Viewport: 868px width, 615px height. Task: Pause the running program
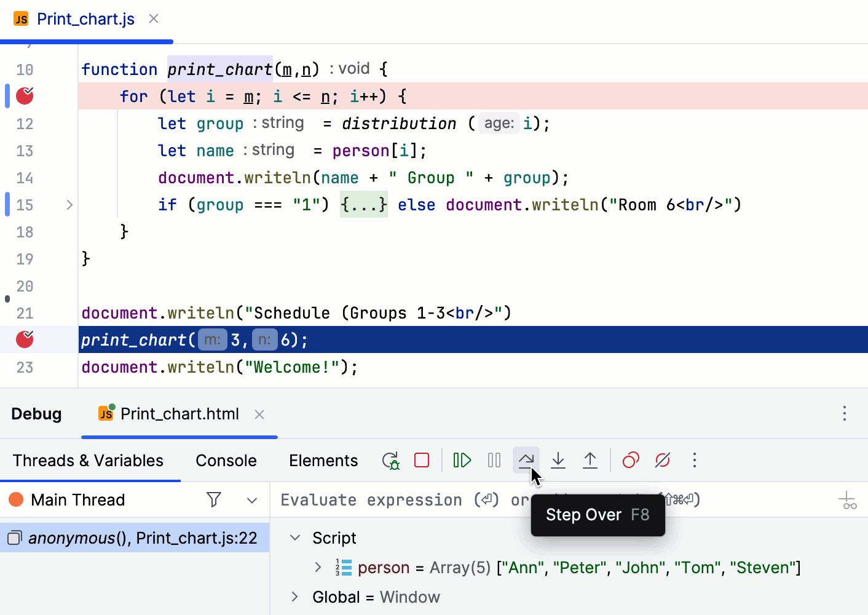point(494,460)
